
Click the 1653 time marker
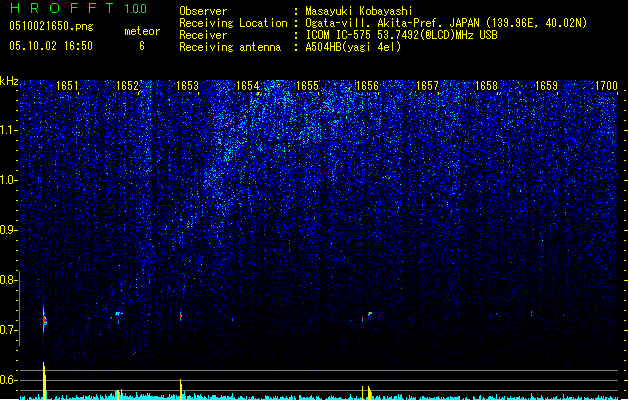click(x=187, y=85)
